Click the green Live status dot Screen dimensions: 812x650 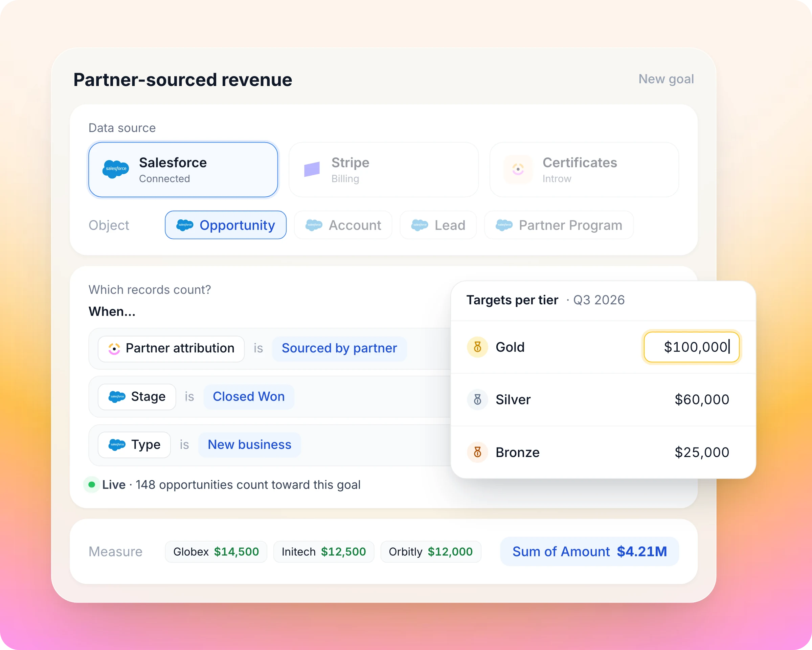tap(92, 484)
